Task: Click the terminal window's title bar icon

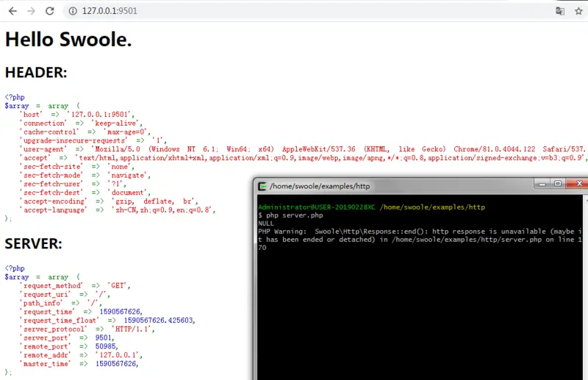Action: (262, 186)
